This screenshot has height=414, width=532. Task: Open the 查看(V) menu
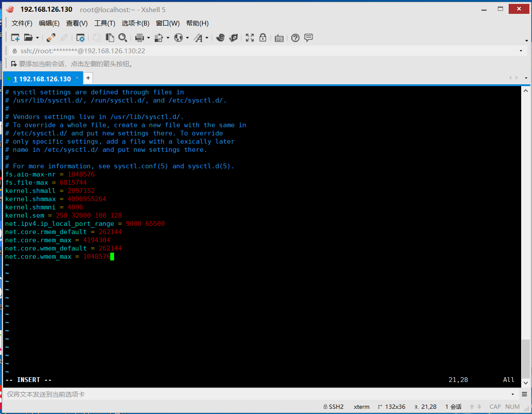[x=77, y=23]
